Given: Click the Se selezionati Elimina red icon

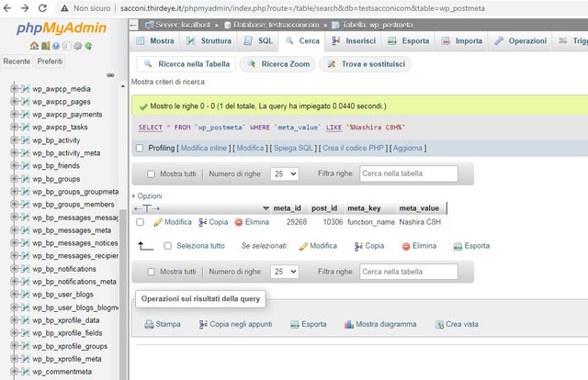Looking at the screenshot, I should 406,246.
